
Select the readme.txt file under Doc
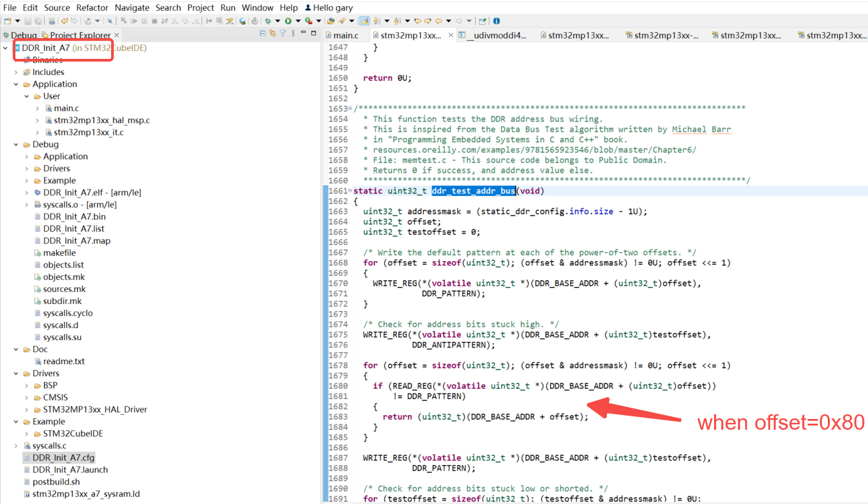tap(64, 361)
